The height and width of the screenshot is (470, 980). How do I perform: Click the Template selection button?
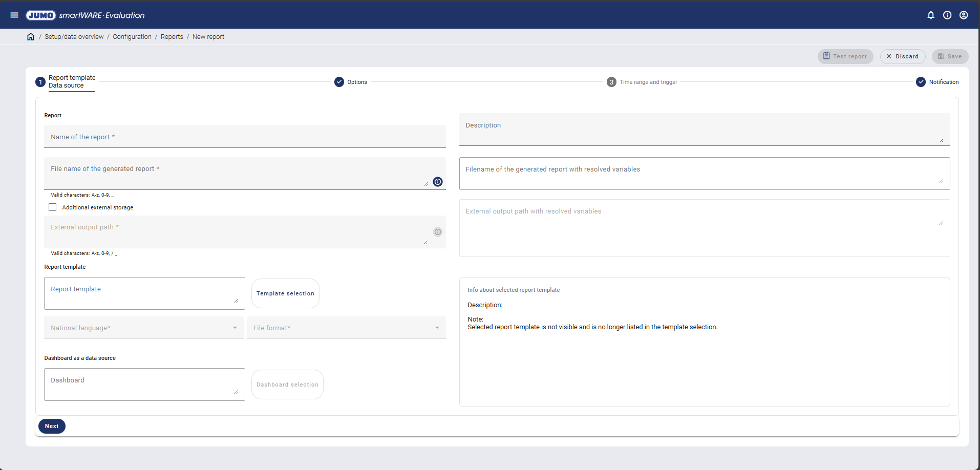pyautogui.click(x=285, y=293)
